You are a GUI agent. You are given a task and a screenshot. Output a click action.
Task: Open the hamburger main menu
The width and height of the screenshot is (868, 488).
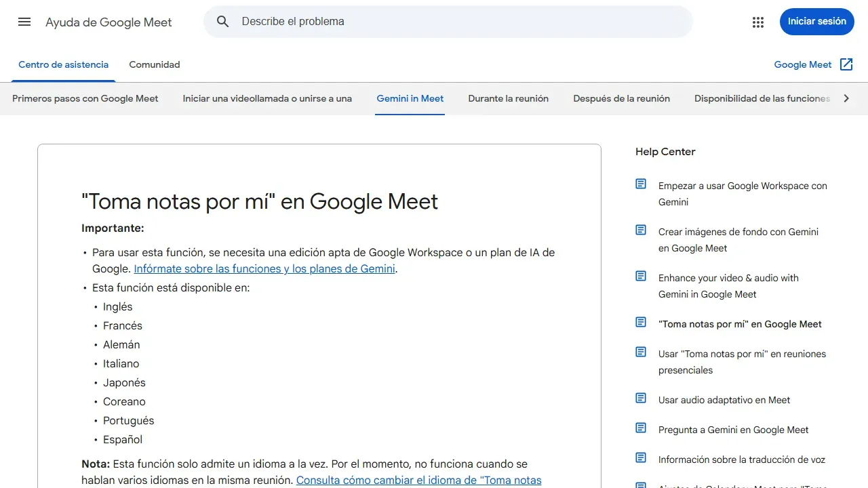(24, 22)
